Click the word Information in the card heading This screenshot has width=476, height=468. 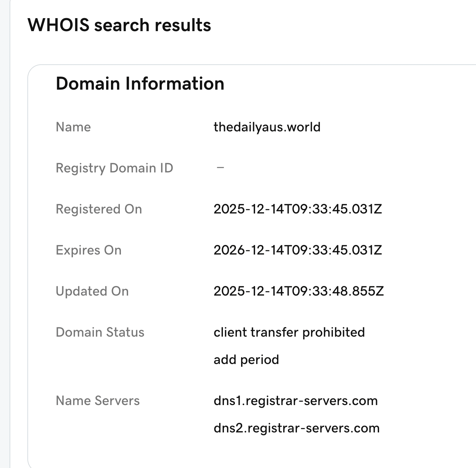click(175, 83)
